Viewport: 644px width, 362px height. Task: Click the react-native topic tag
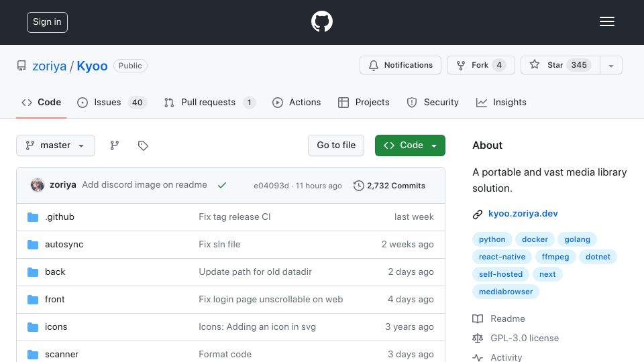pyautogui.click(x=502, y=257)
